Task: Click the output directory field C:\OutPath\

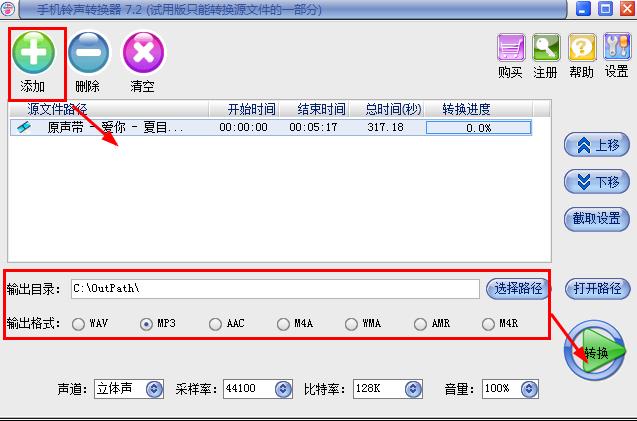Action: [x=275, y=289]
